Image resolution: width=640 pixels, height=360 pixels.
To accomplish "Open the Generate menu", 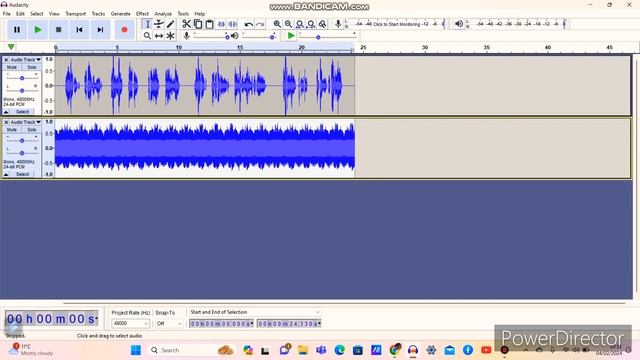I will pos(121,13).
